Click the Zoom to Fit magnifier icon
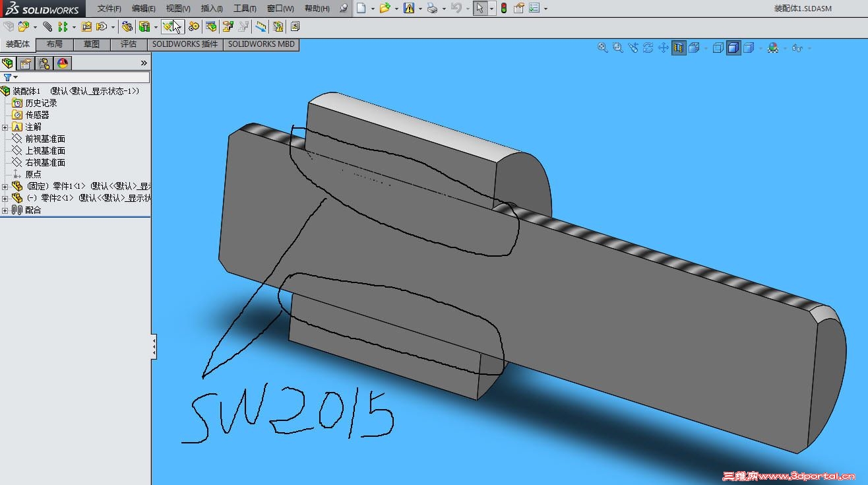The image size is (868, 485). tap(603, 48)
